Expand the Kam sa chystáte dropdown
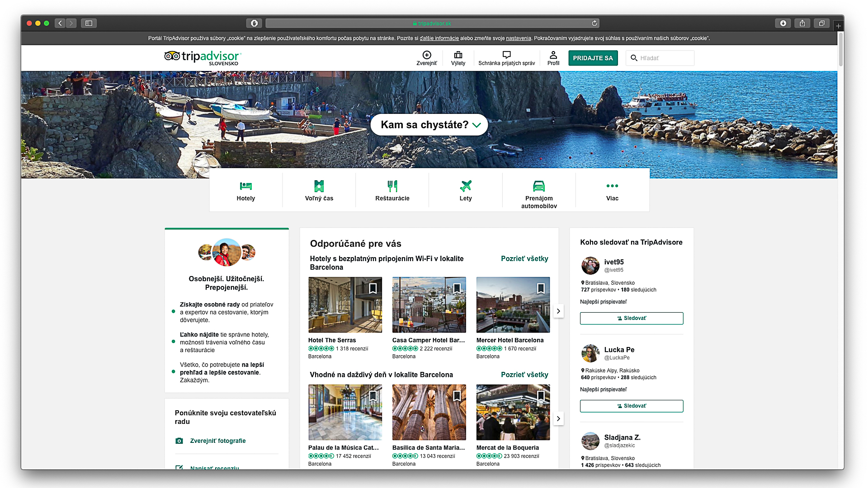 [x=429, y=125]
